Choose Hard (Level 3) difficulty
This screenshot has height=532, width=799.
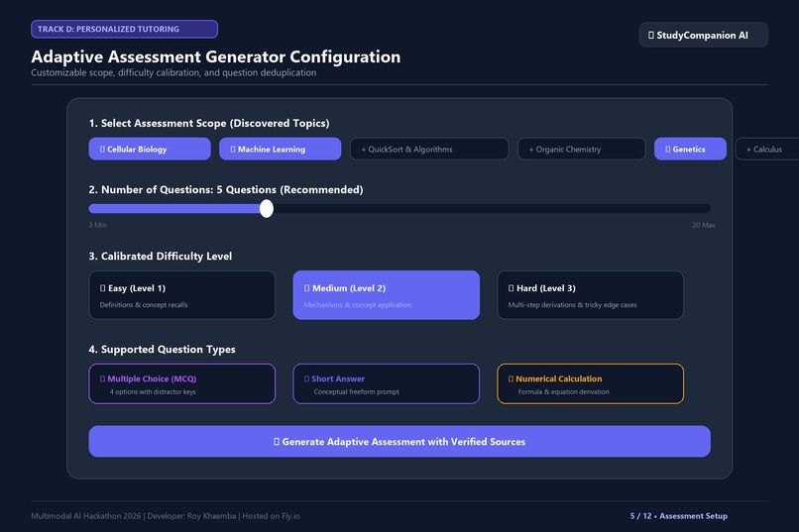coord(590,295)
